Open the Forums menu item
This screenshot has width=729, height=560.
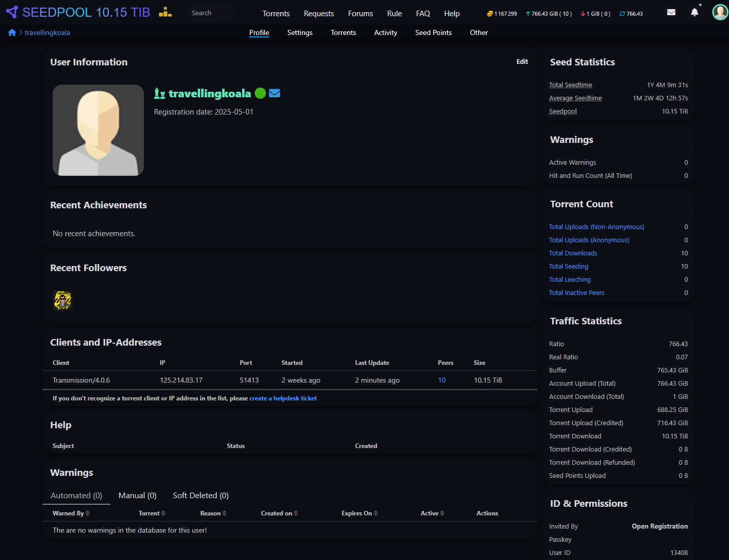(x=360, y=14)
